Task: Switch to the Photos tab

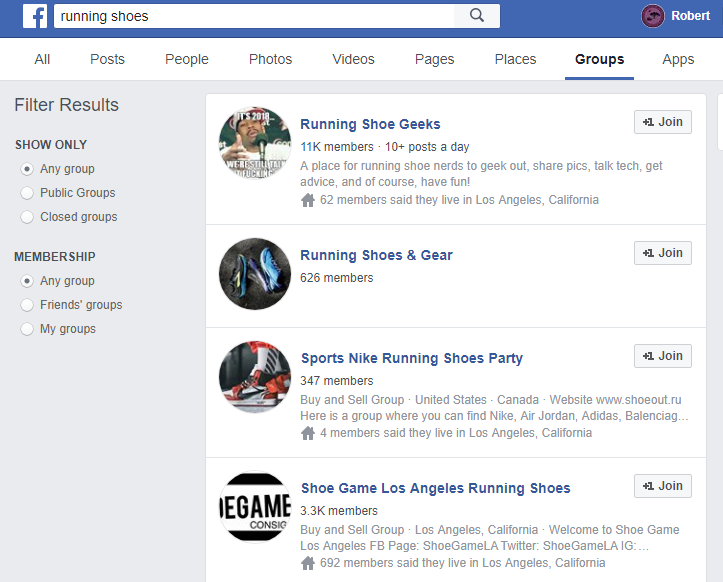Action: (x=270, y=59)
